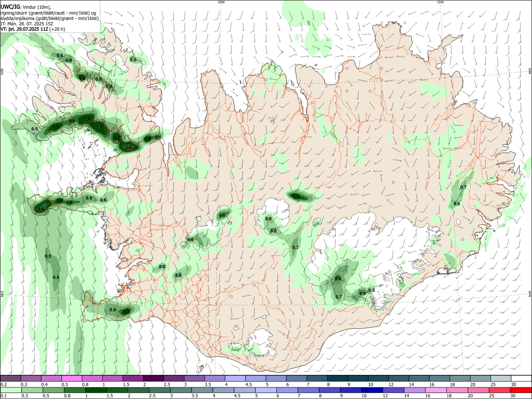The image size is (532, 399).
Task: Select the light green 0.3–0.5 rain legend swatch
Action: click(x=32, y=390)
